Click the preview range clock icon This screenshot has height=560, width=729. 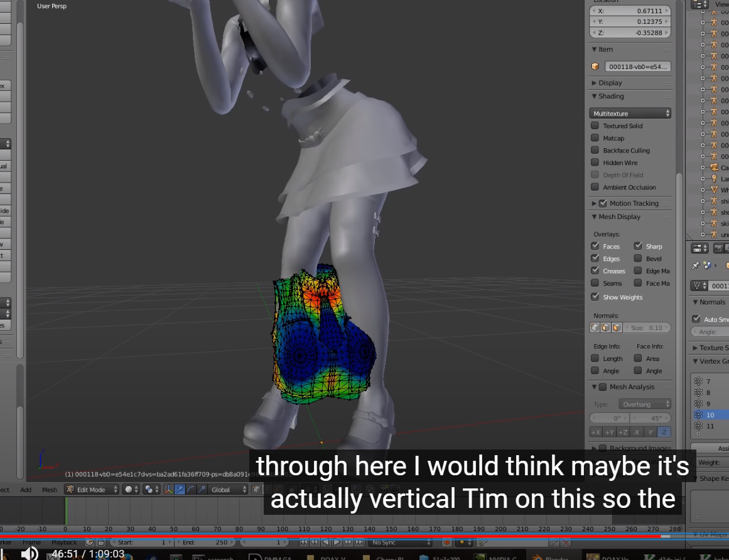[89, 542]
